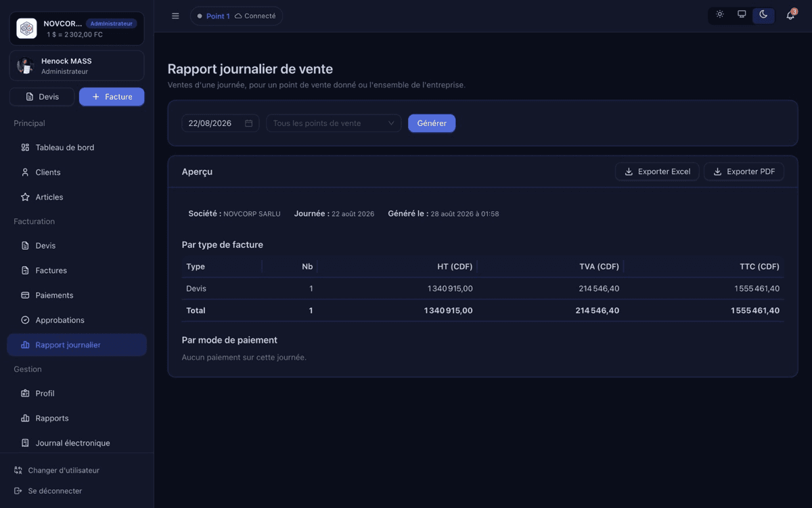Click the Journal électronique icon

click(25, 443)
